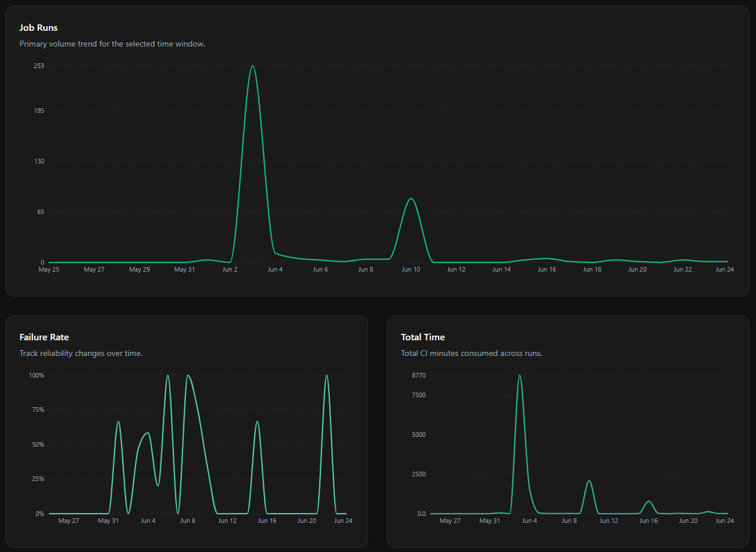Screen dimensions: 756x552
Task: Click the Jun 6 x-axis label
Action: coord(320,269)
